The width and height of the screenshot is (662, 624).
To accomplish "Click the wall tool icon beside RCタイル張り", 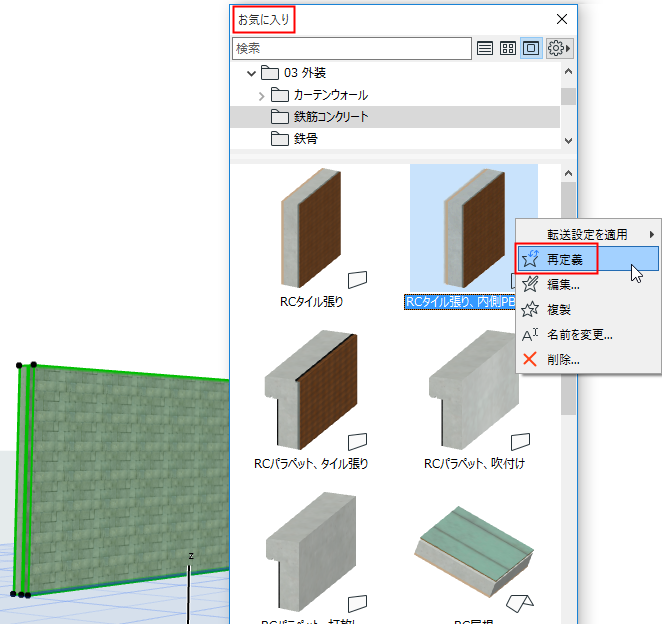I will click(x=357, y=280).
